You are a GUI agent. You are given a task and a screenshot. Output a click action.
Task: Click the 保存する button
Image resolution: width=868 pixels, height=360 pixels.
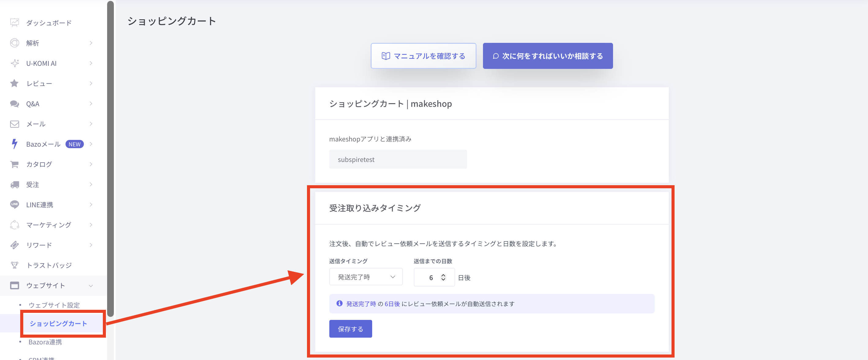[350, 329]
